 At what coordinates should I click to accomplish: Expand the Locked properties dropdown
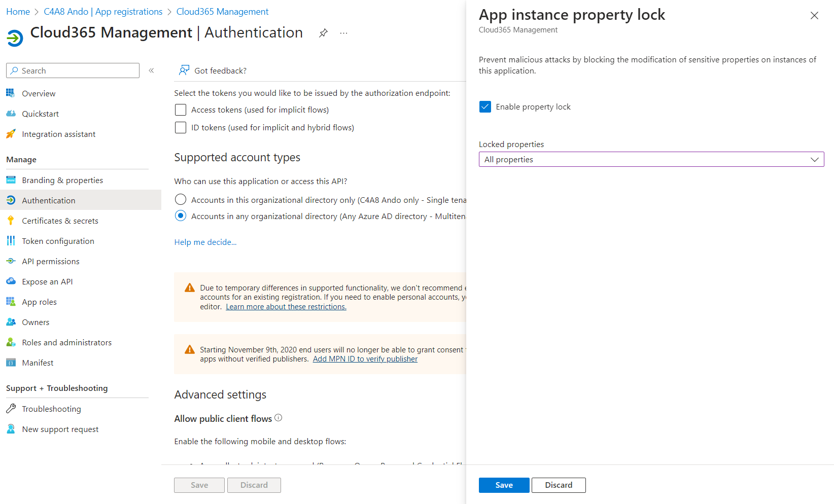(x=651, y=159)
